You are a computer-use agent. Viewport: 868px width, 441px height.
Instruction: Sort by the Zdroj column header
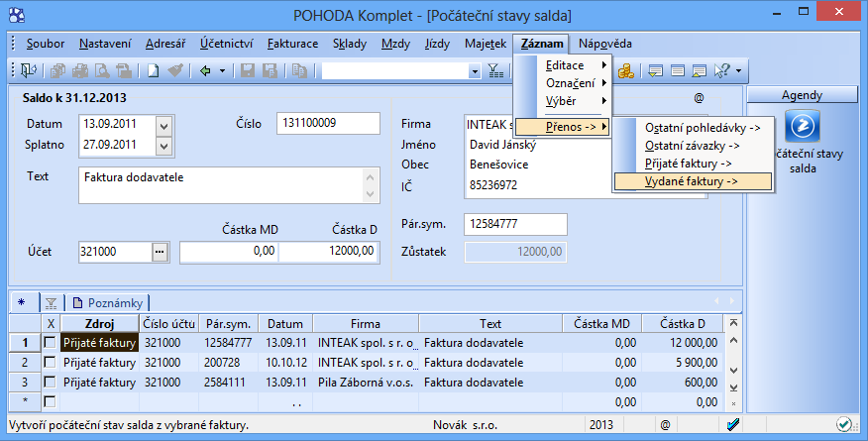pyautogui.click(x=100, y=324)
